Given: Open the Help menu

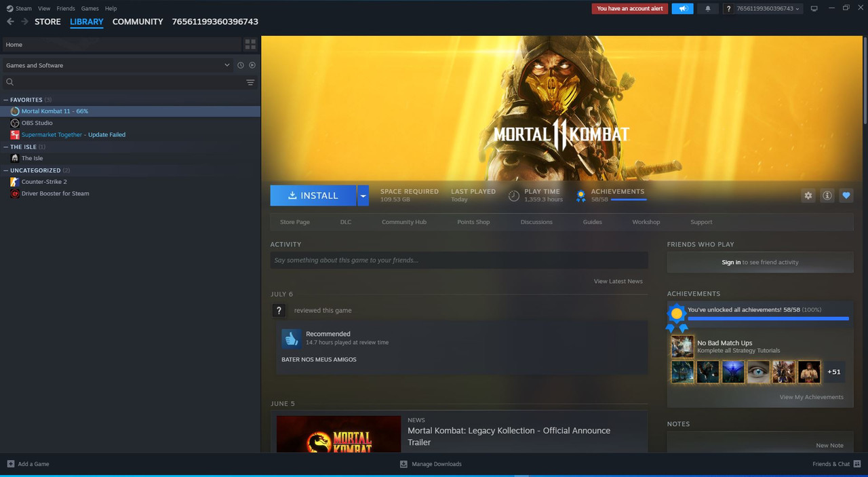Looking at the screenshot, I should tap(111, 9).
